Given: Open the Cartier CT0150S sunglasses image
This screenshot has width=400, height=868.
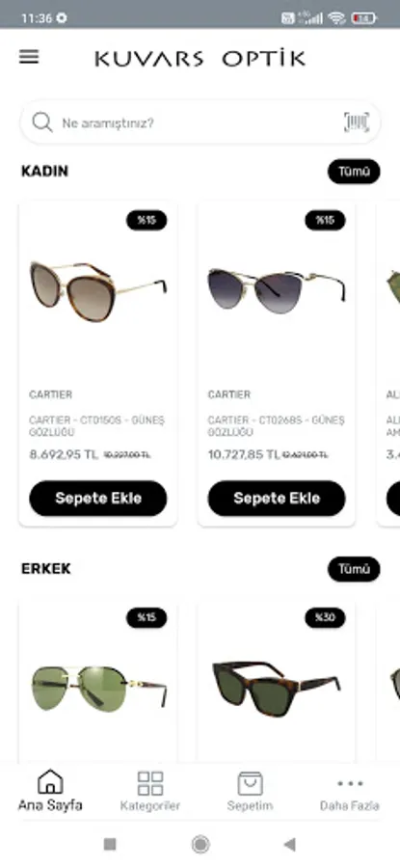Looking at the screenshot, I should click(98, 291).
